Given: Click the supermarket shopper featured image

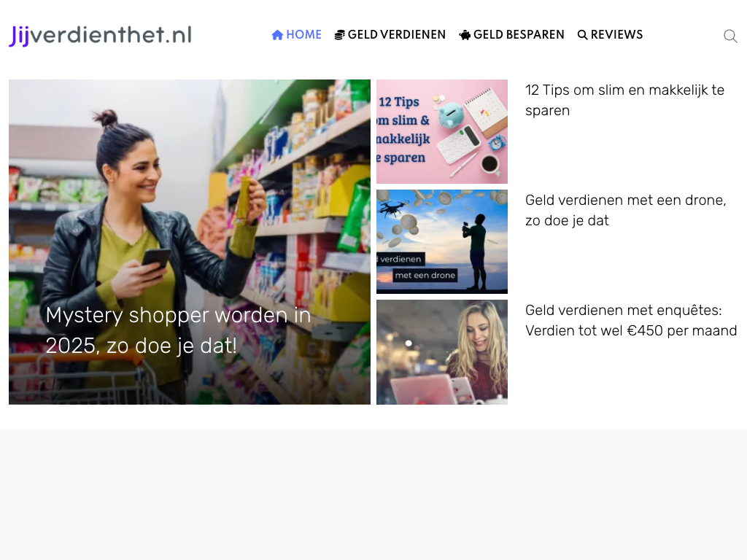Looking at the screenshot, I should tap(190, 242).
